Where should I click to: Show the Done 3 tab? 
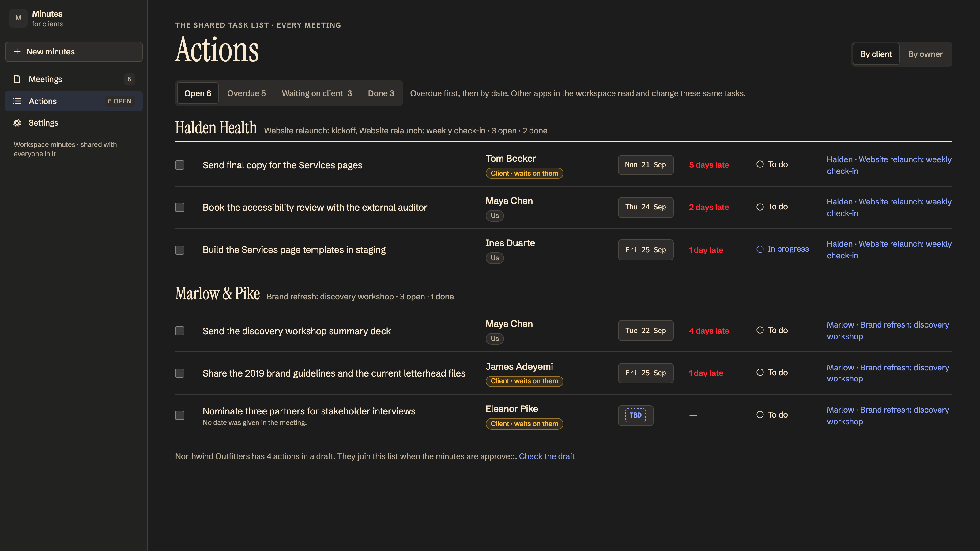[381, 93]
